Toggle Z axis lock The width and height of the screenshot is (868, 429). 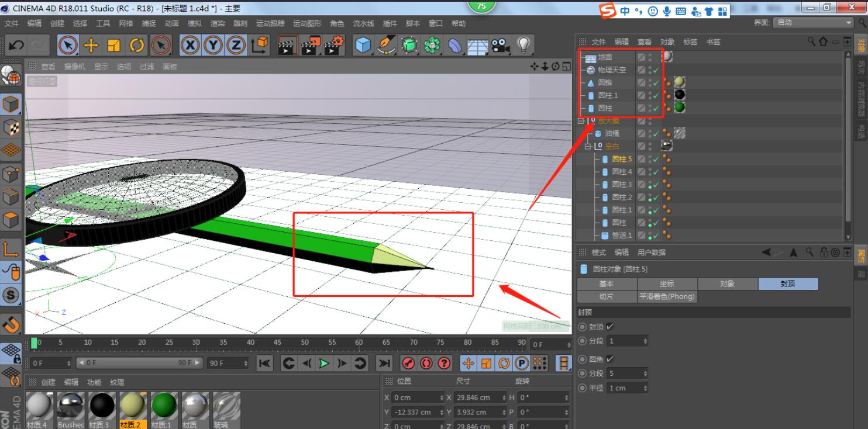236,45
